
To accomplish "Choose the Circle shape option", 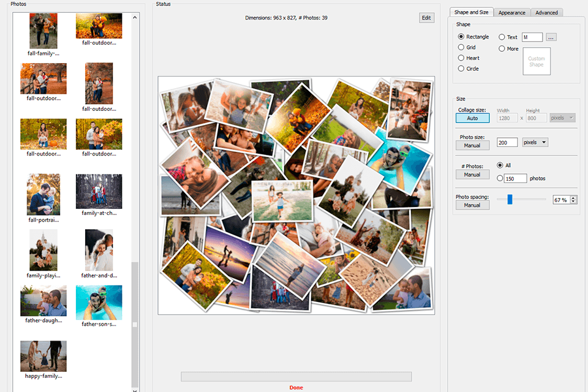I will [x=461, y=69].
